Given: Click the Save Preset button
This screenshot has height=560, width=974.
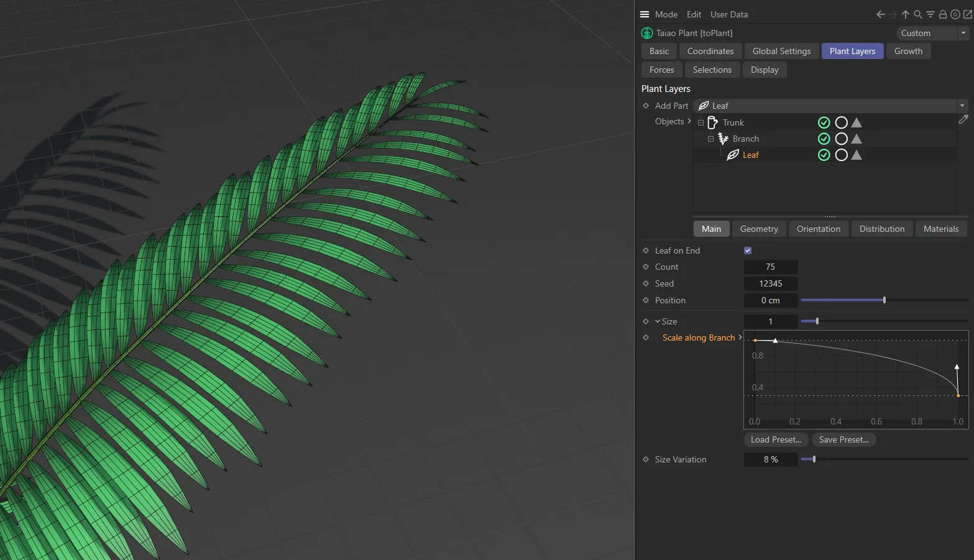Looking at the screenshot, I should coord(843,439).
